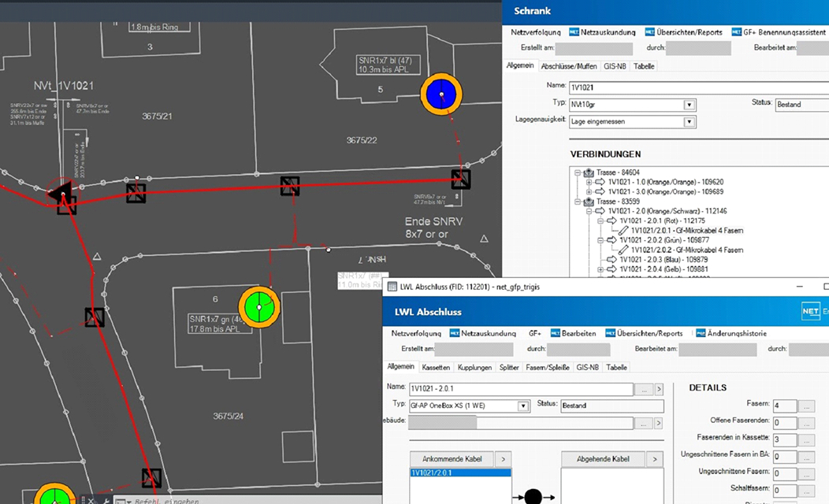Click the Name field containing 1V1021 in Schrank
829x504 pixels.
click(x=699, y=87)
